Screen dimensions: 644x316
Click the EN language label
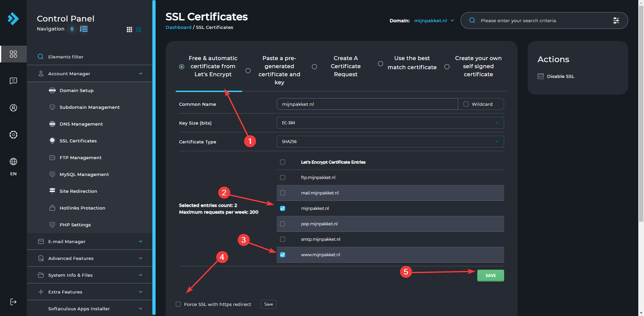pyautogui.click(x=13, y=174)
